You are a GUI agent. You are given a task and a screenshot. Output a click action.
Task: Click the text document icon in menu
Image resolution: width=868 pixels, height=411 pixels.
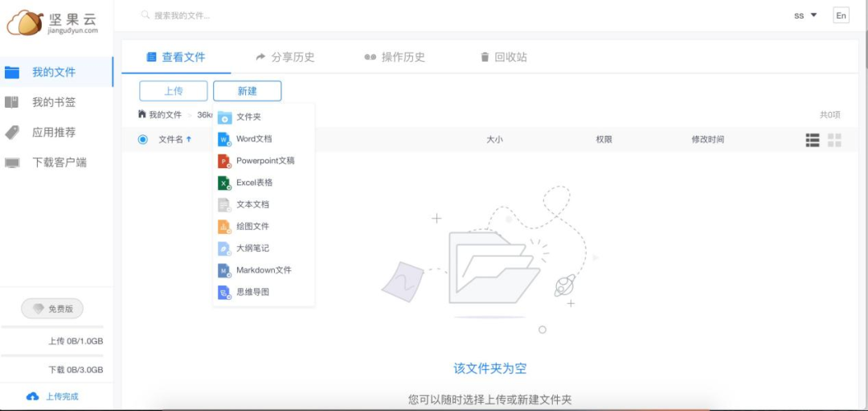[x=225, y=205]
